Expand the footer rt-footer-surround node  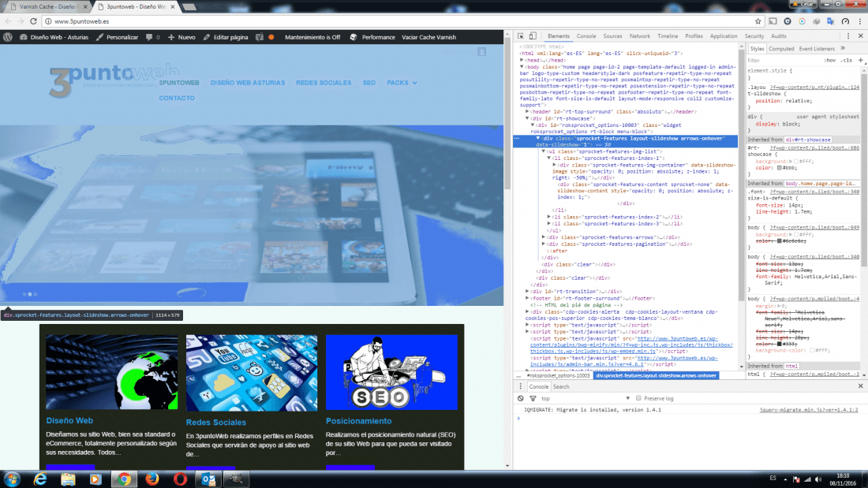point(527,298)
